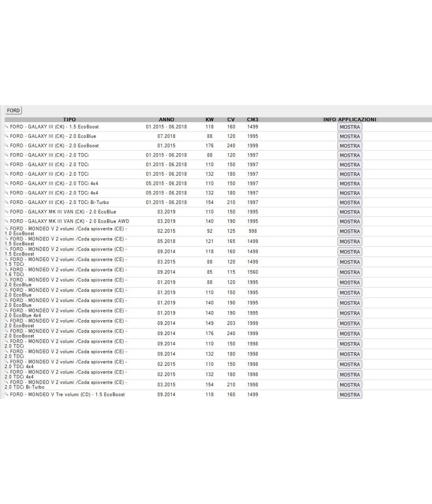Select text 'FORD - GALAXY III (CK) - 2.0 TDCi Bi-Turbo'
This screenshot has width=432, height=504.
[x=60, y=203]
